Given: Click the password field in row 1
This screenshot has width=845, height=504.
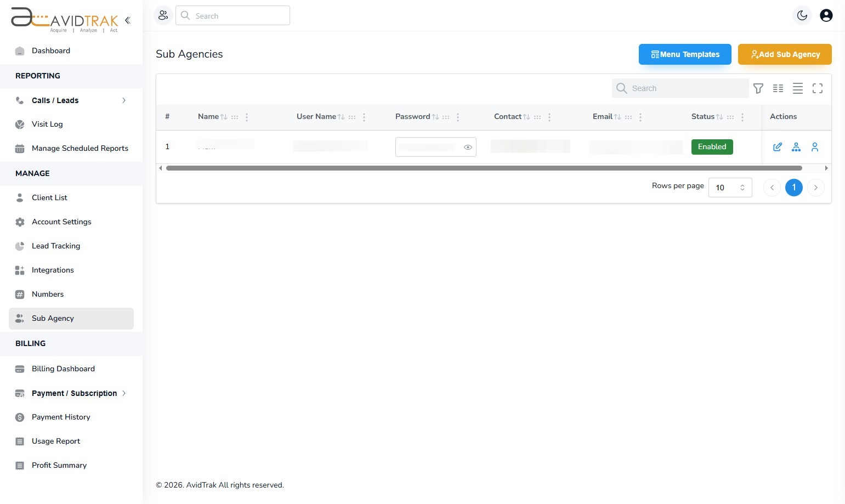Looking at the screenshot, I should [436, 147].
